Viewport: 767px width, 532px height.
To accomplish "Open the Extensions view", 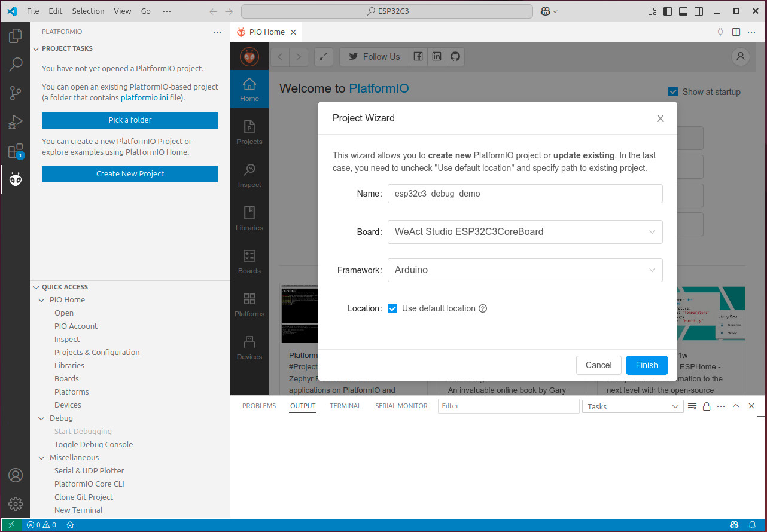I will click(16, 151).
